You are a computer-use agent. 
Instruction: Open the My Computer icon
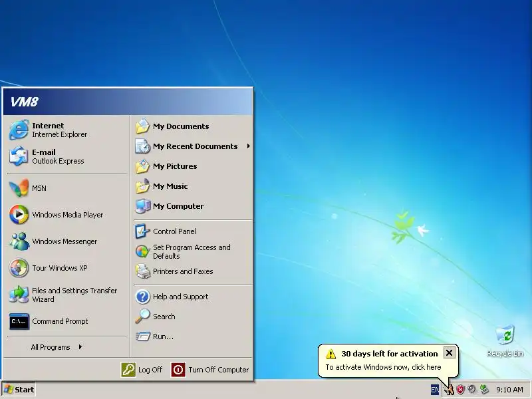click(142, 206)
